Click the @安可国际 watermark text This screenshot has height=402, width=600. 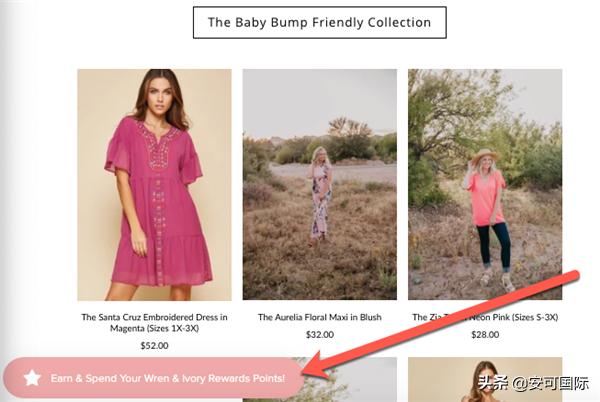click(549, 382)
